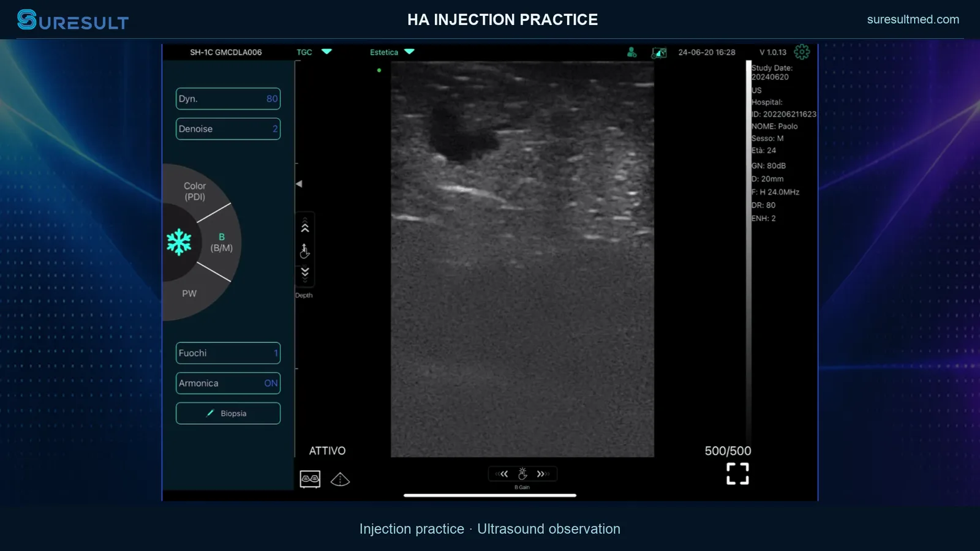Image resolution: width=980 pixels, height=551 pixels.
Task: Click the ATTIVO status text
Action: pyautogui.click(x=327, y=451)
